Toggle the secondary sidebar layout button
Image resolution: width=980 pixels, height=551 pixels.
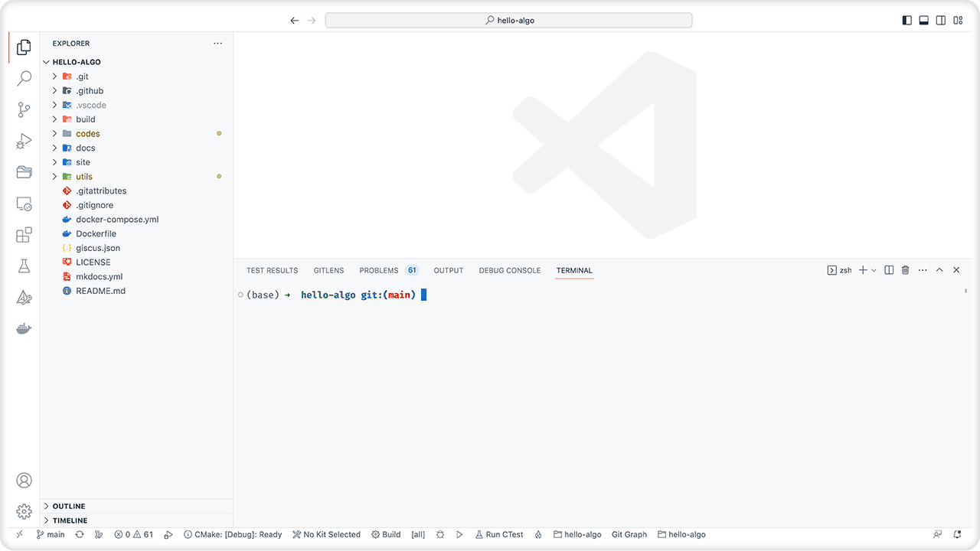(941, 21)
